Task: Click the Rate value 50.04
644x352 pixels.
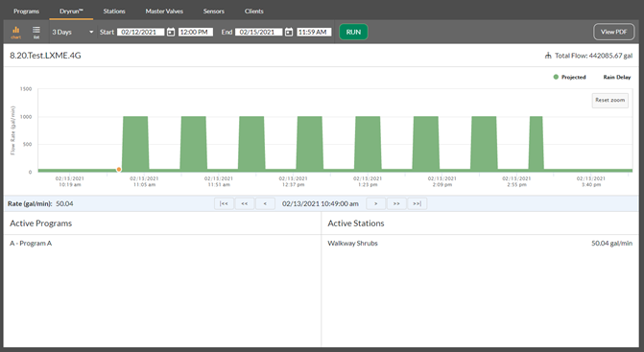Action: point(64,203)
